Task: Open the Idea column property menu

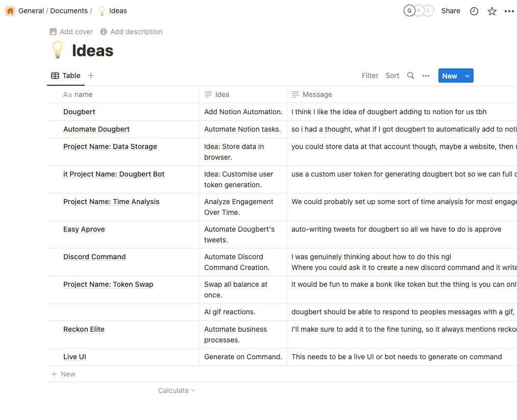Action: 223,94
